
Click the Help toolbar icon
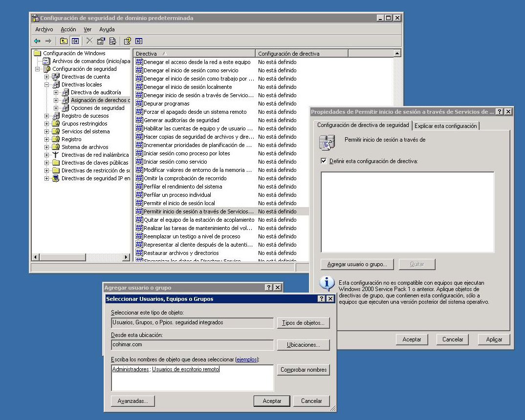127,41
